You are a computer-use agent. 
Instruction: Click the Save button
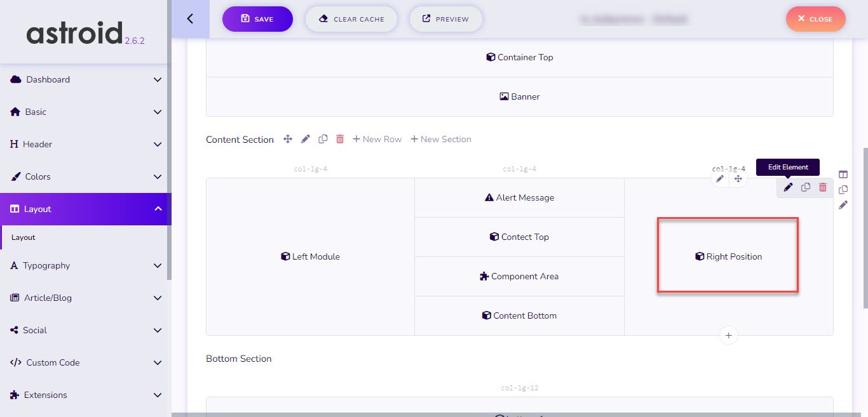[257, 19]
